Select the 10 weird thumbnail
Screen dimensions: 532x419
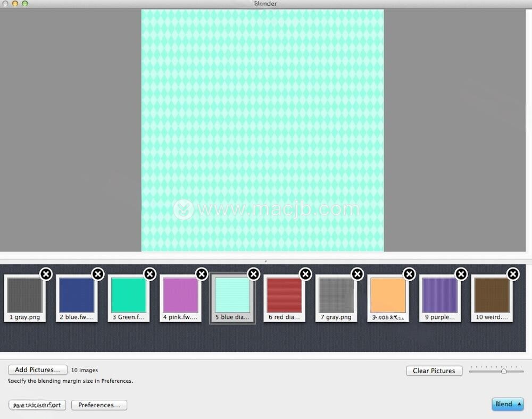[492, 298]
